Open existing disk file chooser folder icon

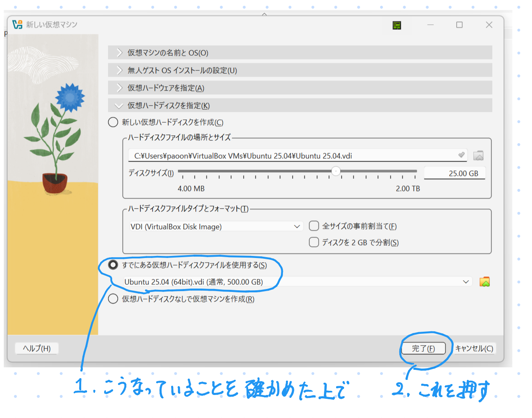coord(484,282)
